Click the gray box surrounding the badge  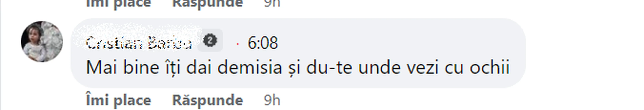click(x=210, y=40)
